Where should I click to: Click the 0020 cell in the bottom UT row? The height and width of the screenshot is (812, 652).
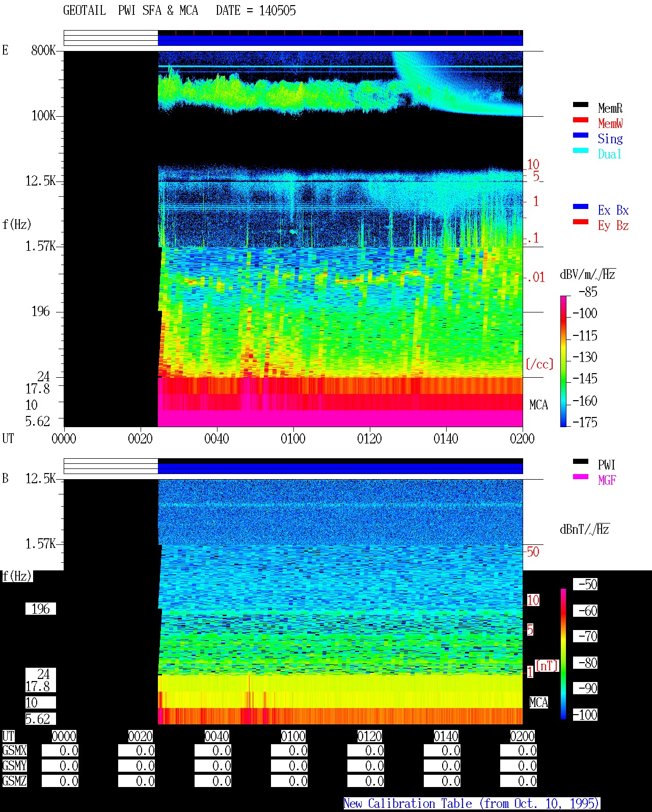[140, 736]
